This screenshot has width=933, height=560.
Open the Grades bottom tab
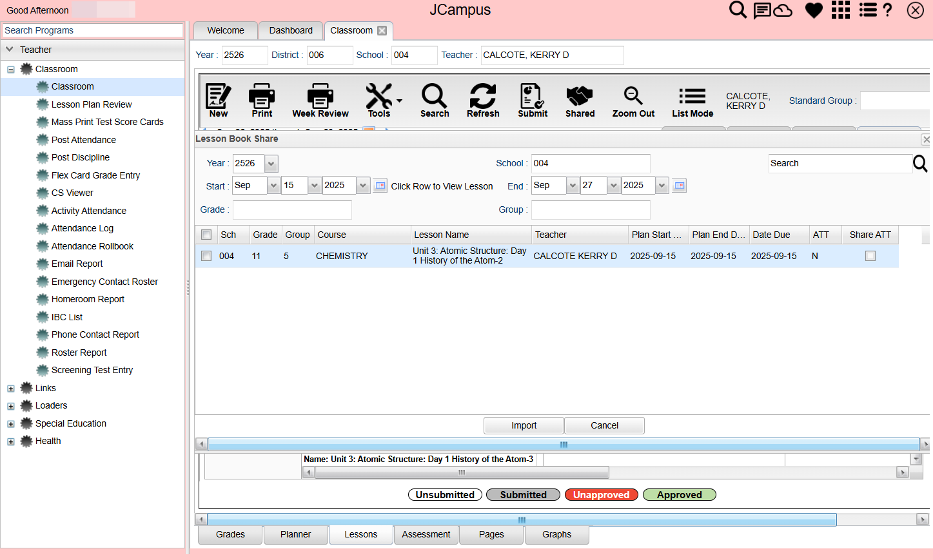pos(231,535)
